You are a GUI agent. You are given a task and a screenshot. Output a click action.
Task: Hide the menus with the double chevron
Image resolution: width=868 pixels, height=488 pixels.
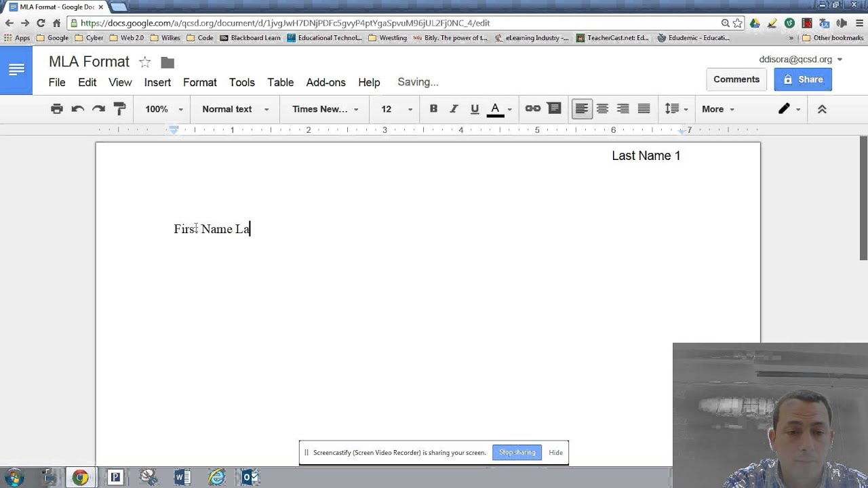(x=822, y=109)
